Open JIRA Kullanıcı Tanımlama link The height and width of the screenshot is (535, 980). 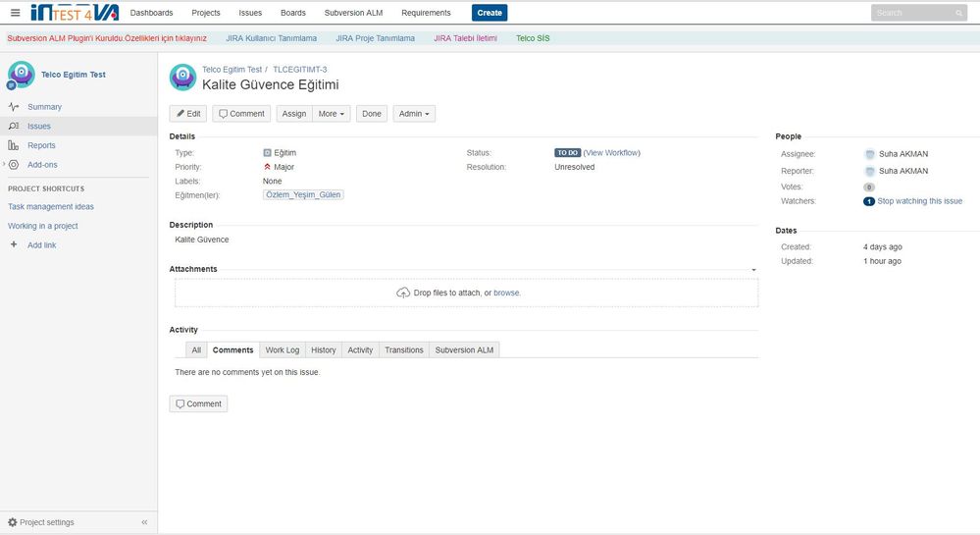coord(272,38)
